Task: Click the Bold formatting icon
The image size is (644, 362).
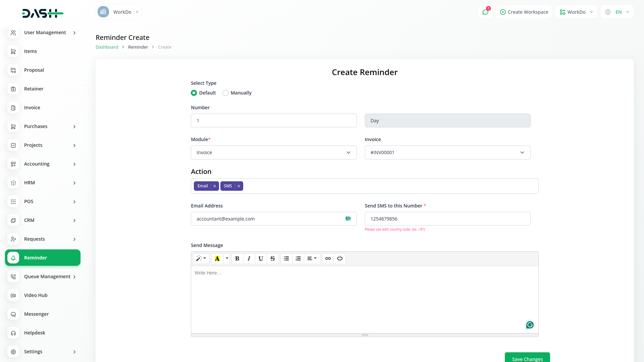Action: pos(237,258)
